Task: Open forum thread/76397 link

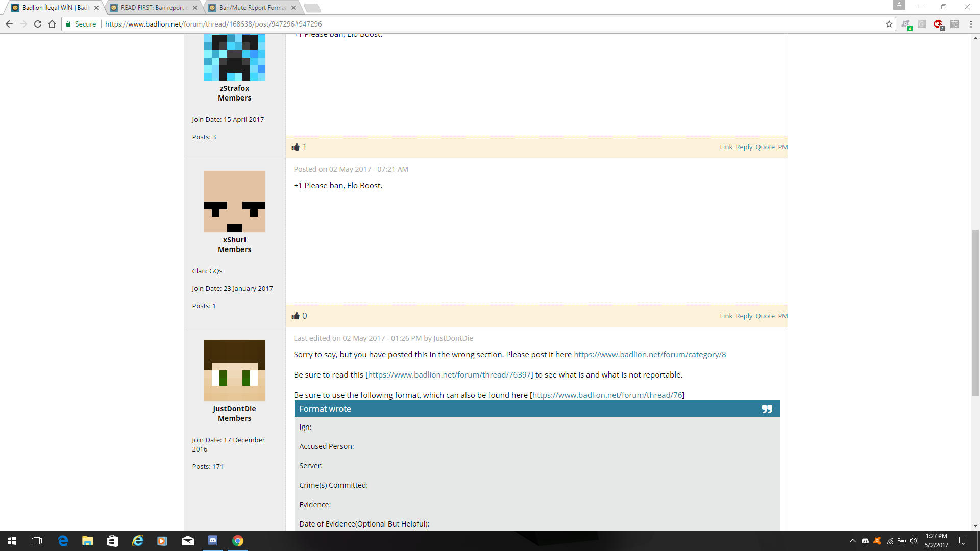Action: click(449, 374)
